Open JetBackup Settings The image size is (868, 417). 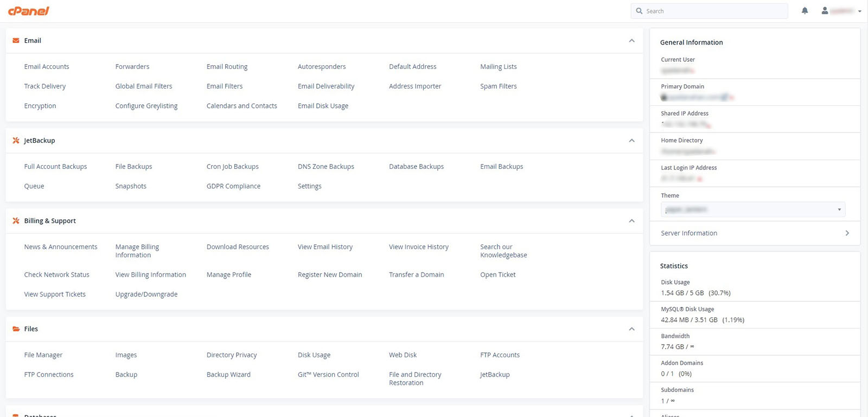coord(309,186)
